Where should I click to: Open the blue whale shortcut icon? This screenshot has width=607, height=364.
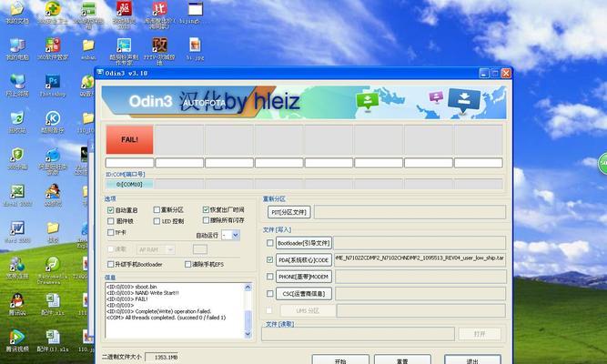53,155
